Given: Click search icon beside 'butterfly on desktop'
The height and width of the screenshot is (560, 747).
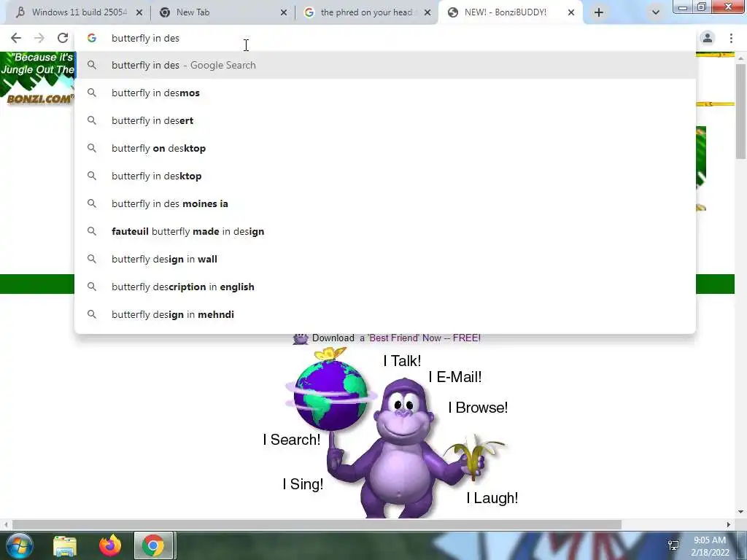Looking at the screenshot, I should tap(92, 148).
